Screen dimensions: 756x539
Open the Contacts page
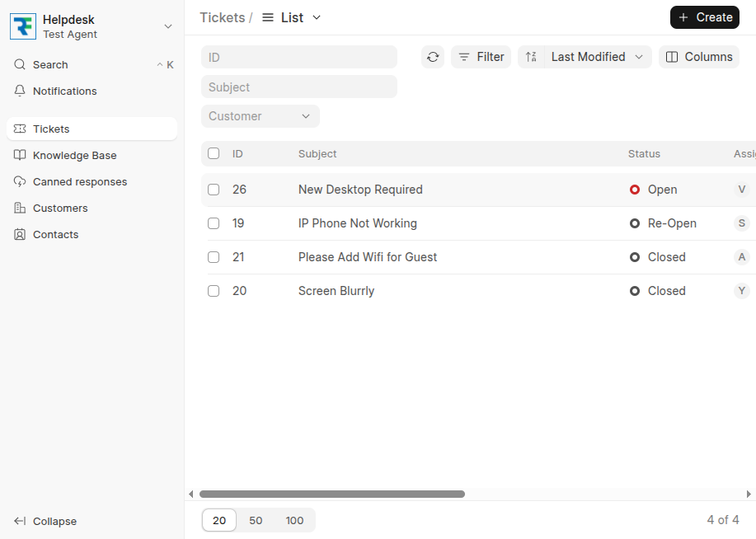92,234
